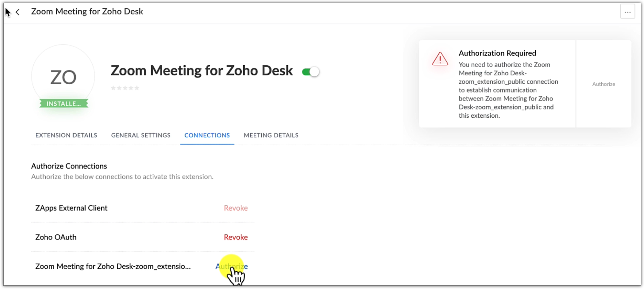Click the truncated Zoom Meeting connection name
The height and width of the screenshot is (289, 644).
[x=113, y=266]
